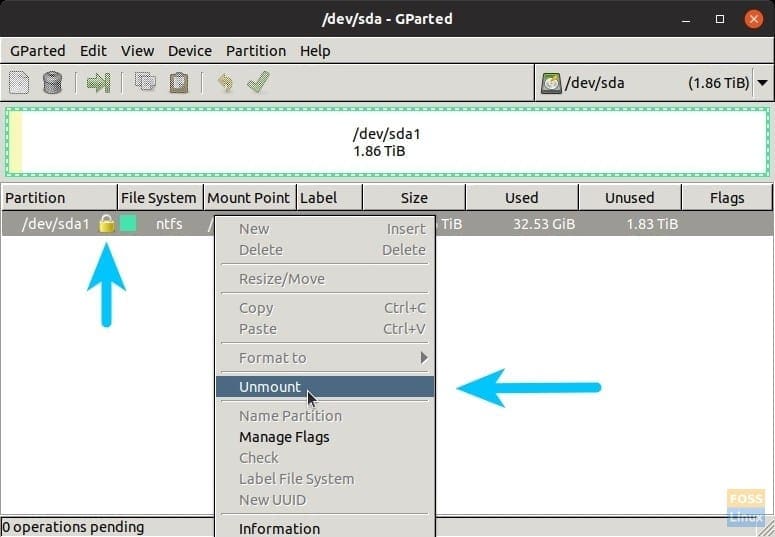Screen dimensions: 775x537
Task: Click the Paste partition clipboard icon
Action: 178,83
